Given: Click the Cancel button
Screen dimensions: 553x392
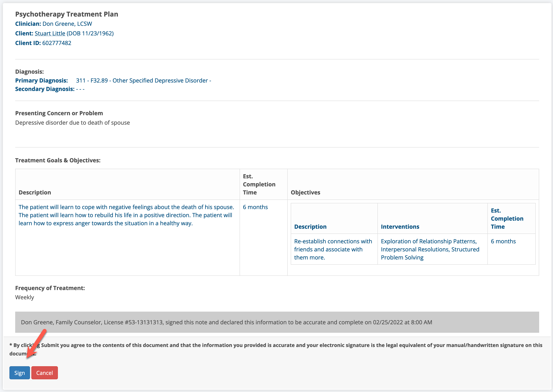Looking at the screenshot, I should 44,373.
